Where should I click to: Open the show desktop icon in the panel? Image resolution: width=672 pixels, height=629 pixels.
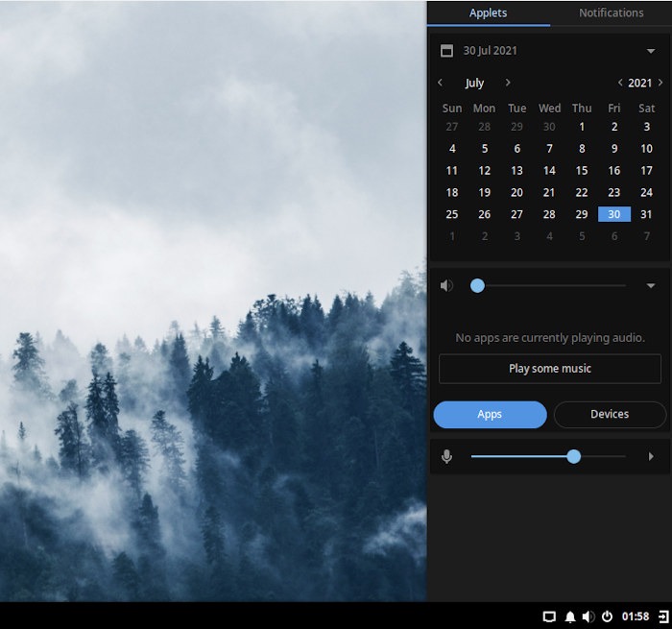tap(549, 617)
